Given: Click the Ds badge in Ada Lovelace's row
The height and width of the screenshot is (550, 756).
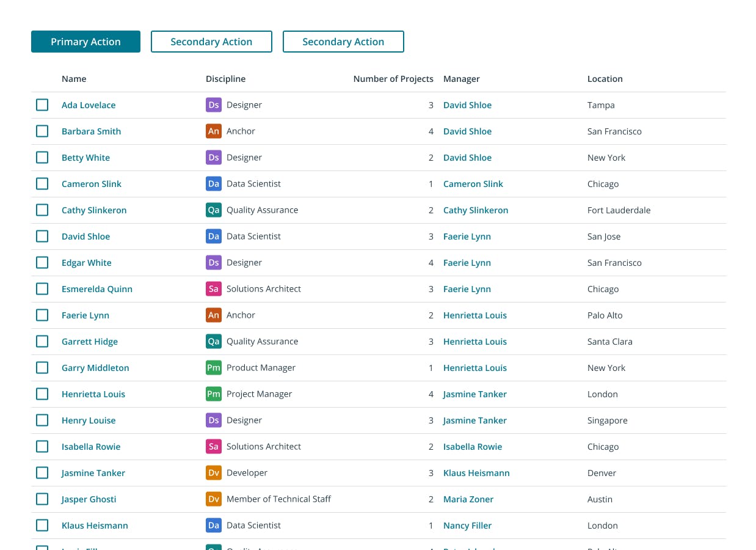Looking at the screenshot, I should click(x=213, y=105).
